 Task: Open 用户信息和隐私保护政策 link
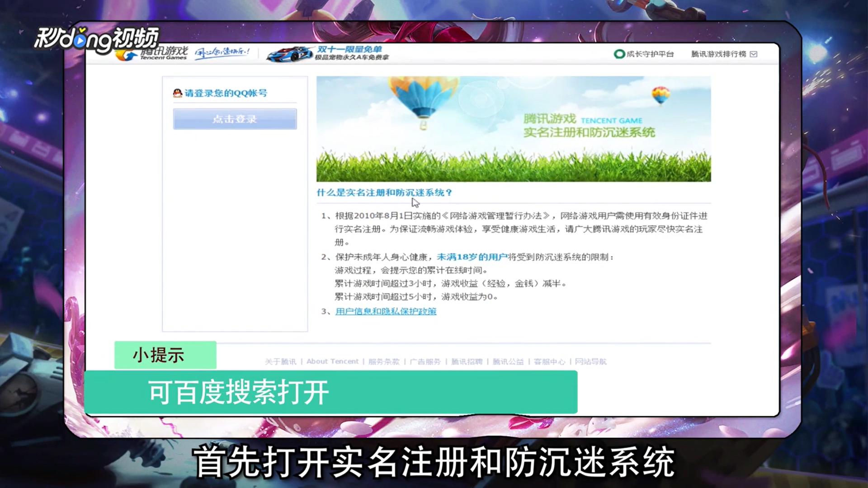pos(386,311)
